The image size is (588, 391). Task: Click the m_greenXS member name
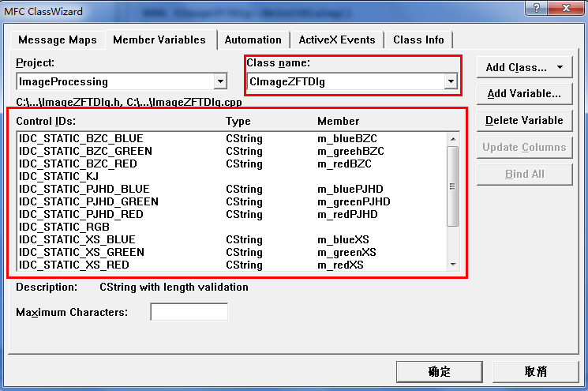click(346, 253)
